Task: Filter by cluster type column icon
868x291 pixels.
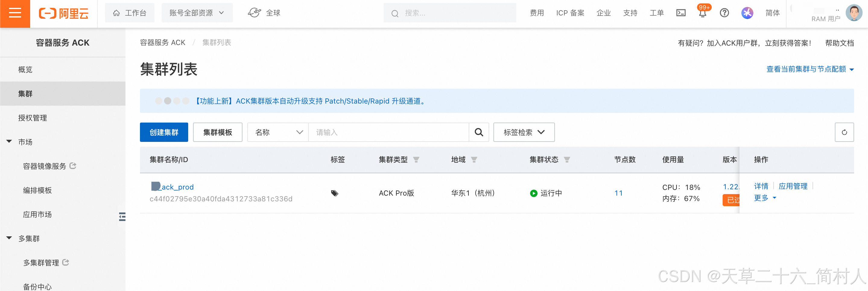Action: click(416, 160)
